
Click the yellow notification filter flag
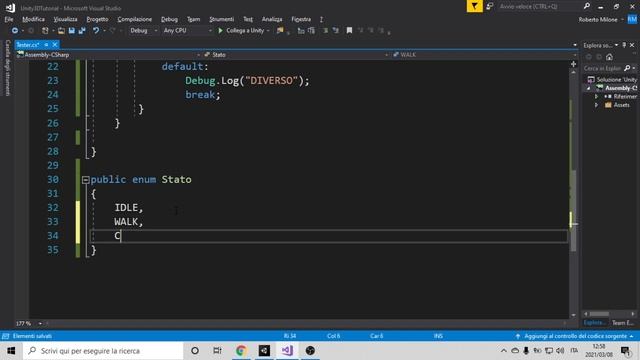point(474,6)
